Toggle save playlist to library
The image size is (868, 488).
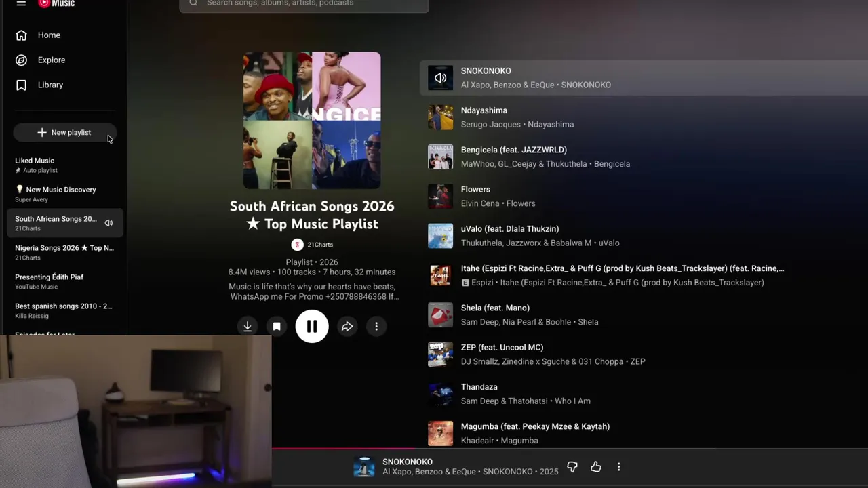277,327
